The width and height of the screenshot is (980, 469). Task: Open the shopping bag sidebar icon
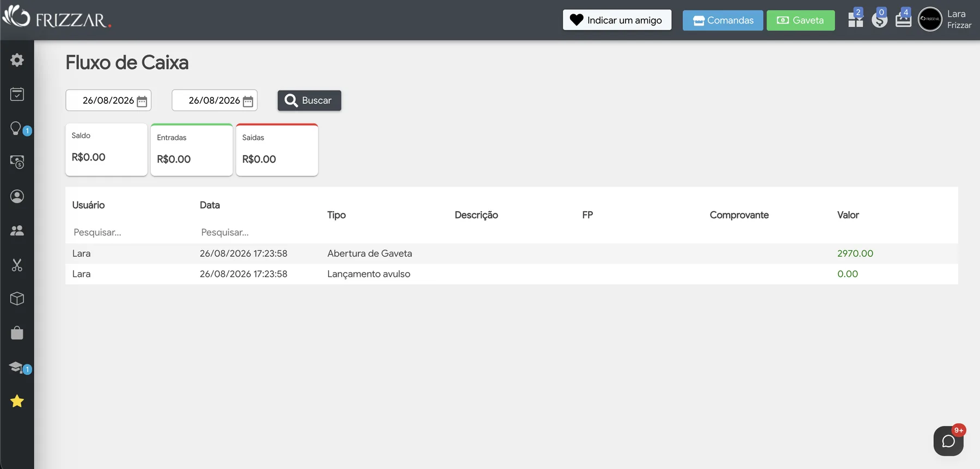coord(17,333)
